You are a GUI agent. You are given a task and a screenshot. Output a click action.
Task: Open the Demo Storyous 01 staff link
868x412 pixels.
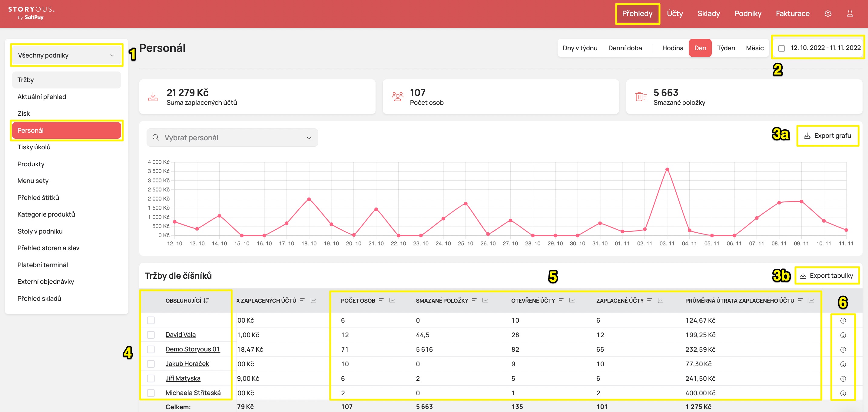(192, 349)
